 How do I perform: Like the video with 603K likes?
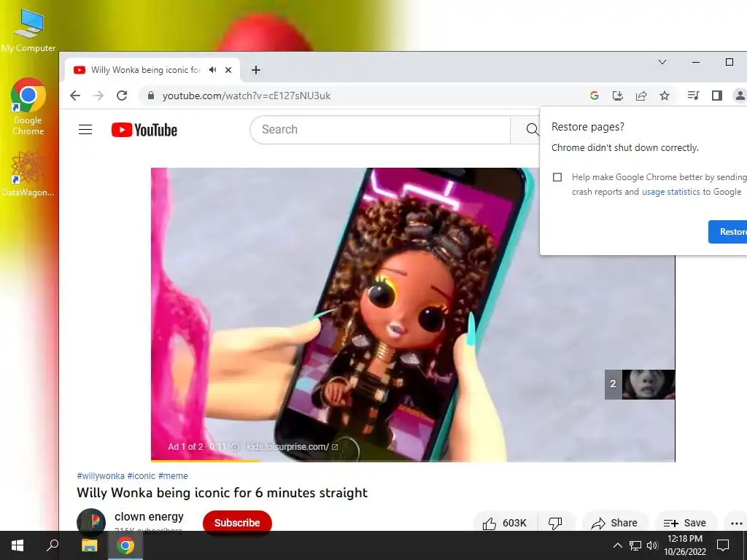[x=505, y=523]
